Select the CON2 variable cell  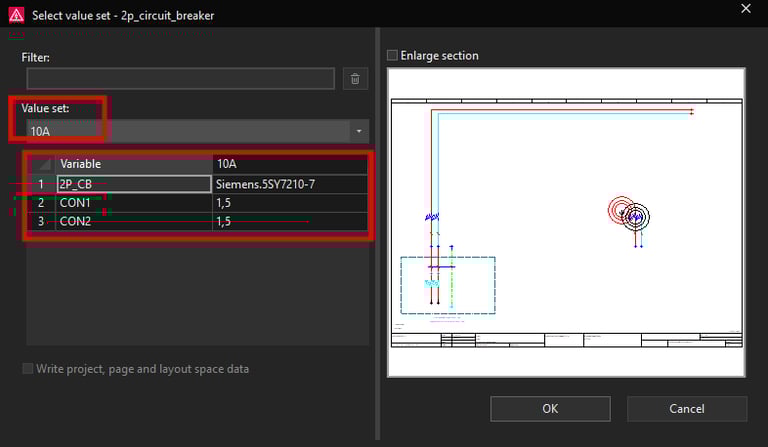134,221
